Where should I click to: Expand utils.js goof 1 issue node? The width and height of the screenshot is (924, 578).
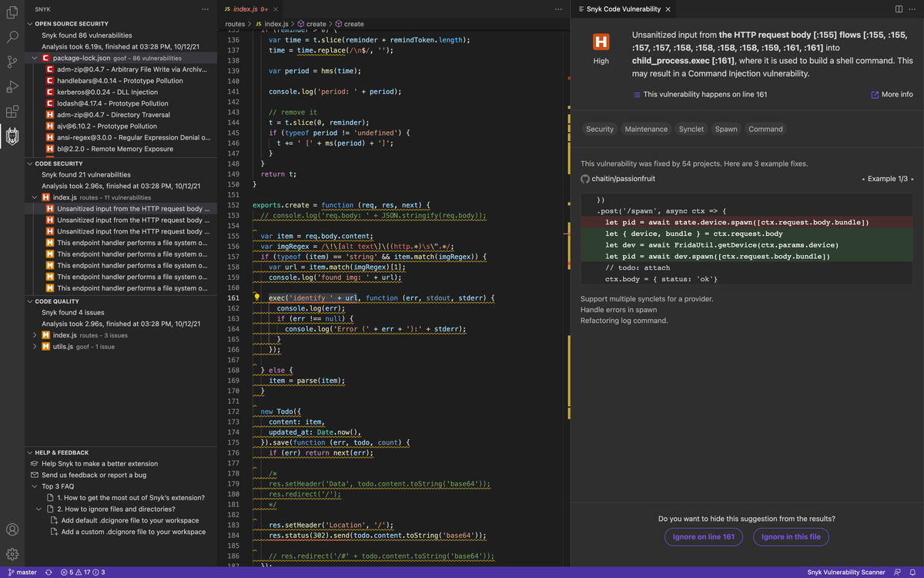click(36, 347)
